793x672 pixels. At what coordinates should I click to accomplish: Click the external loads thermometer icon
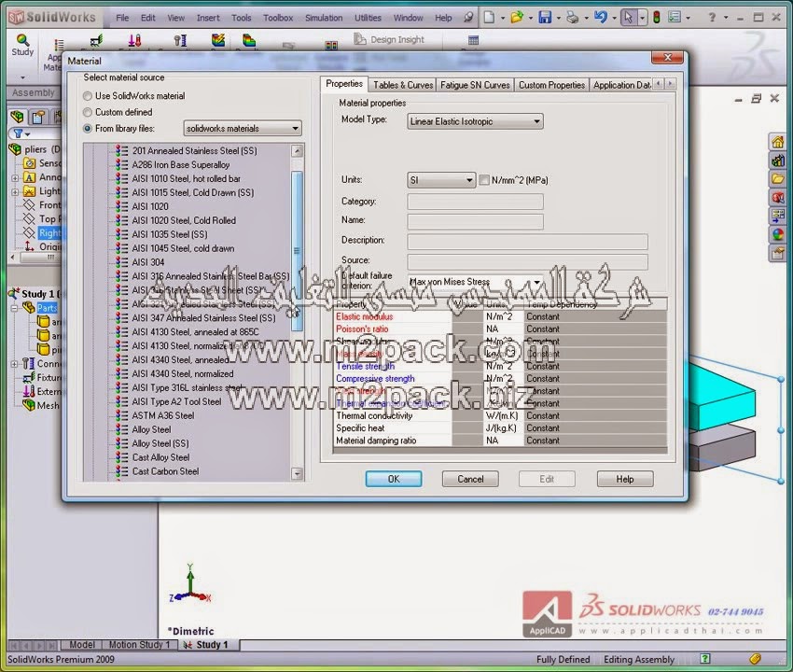[x=134, y=40]
